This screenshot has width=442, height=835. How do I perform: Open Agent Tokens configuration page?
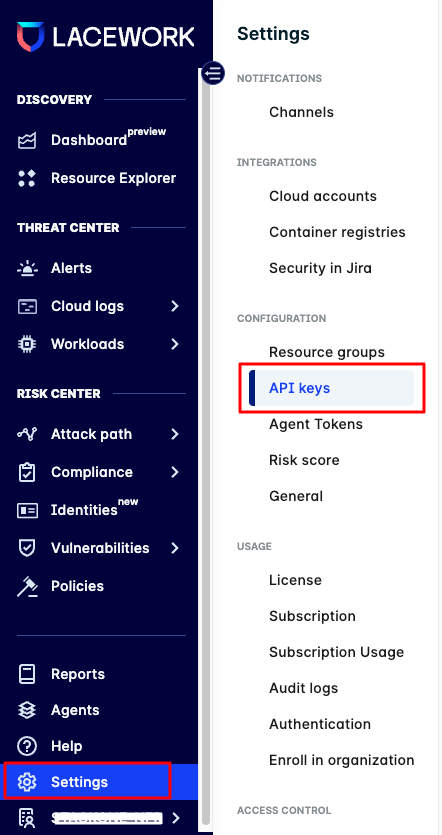point(316,424)
